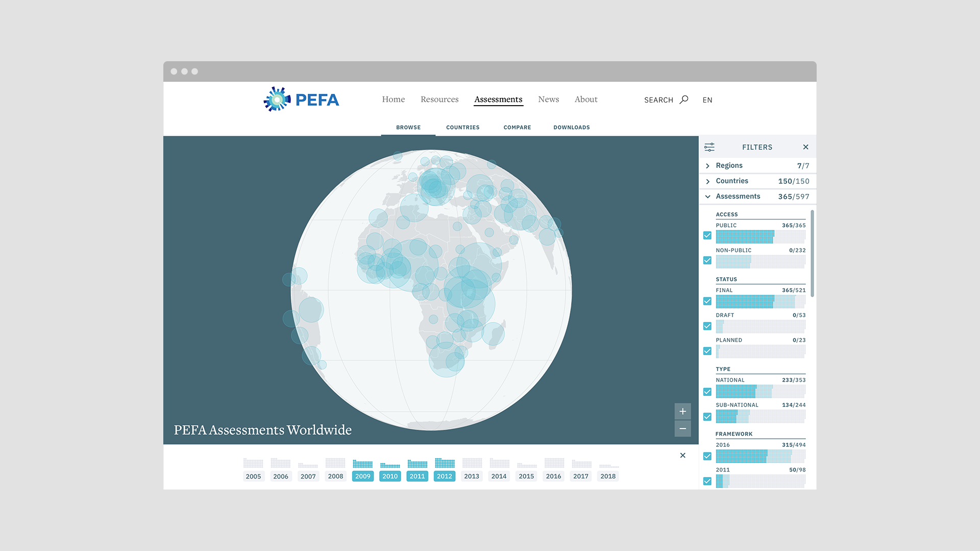This screenshot has height=551, width=980.
Task: Select year 2008 on timeline
Action: [x=335, y=477]
